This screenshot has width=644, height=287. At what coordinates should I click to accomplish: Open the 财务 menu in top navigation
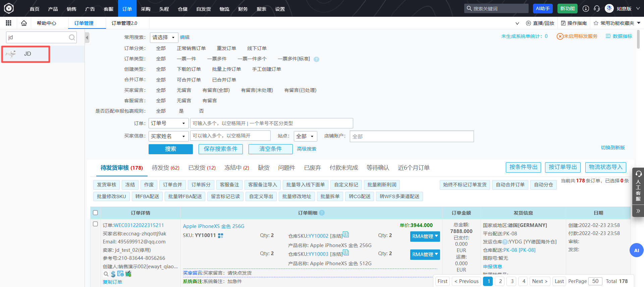point(243,9)
